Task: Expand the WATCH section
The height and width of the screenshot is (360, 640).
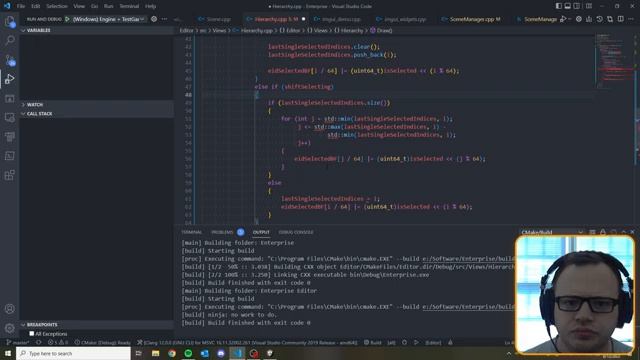Action: (x=96, y=104)
